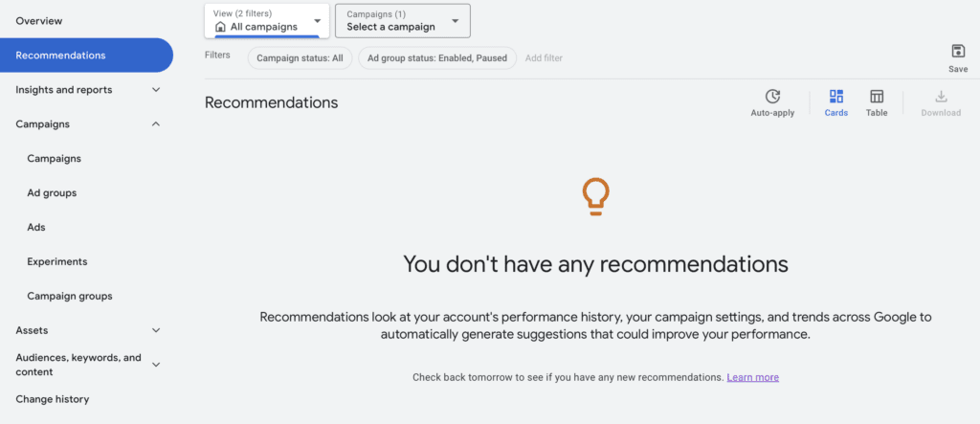Click the Add filter field
Image resolution: width=980 pixels, height=424 pixels.
tap(544, 58)
